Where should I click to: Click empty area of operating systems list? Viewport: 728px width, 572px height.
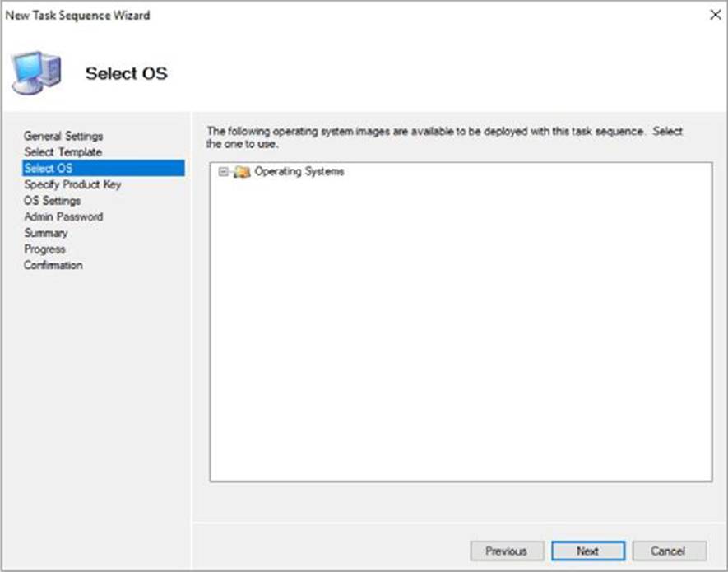point(461,329)
